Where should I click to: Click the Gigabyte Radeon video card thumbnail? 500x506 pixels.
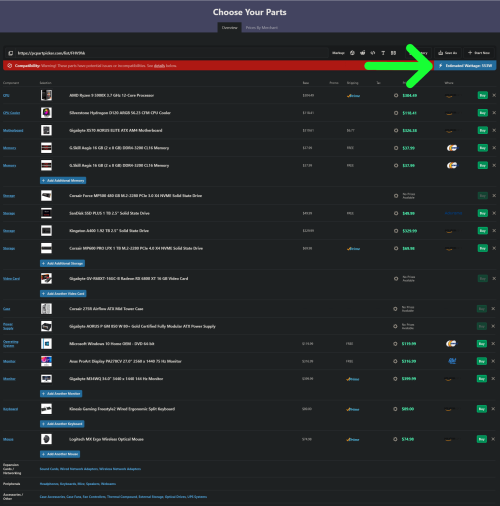coord(46,278)
